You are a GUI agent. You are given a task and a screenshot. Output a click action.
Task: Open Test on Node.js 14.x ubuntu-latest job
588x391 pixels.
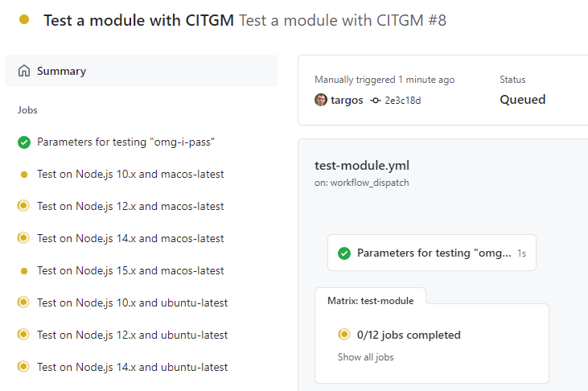pyautogui.click(x=132, y=367)
